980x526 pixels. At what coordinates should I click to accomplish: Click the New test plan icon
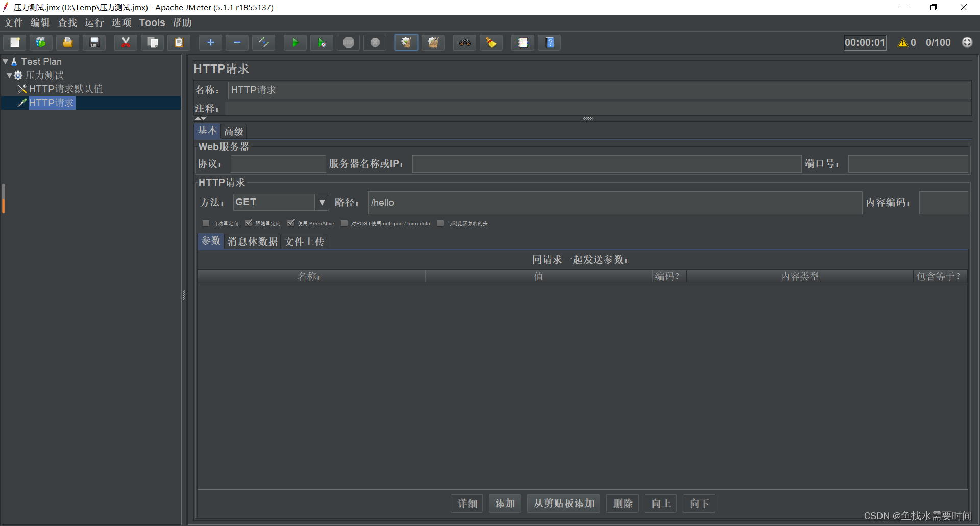point(15,43)
